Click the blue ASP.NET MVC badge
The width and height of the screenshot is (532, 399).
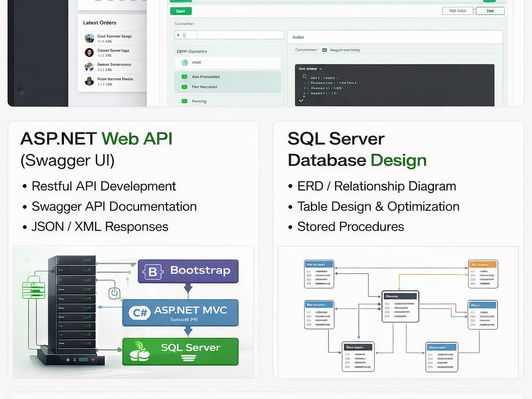(x=180, y=313)
